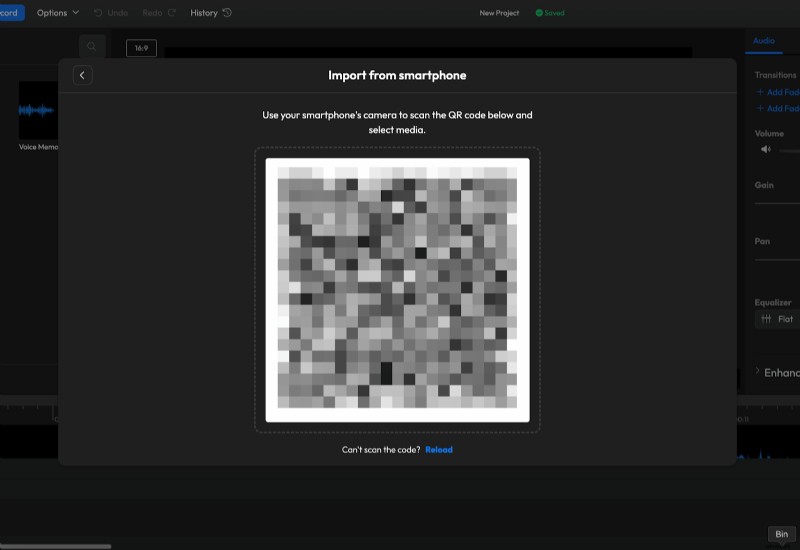Select the Voice Memo waveform thumbnail
Image resolution: width=800 pixels, height=550 pixels.
(x=38, y=110)
